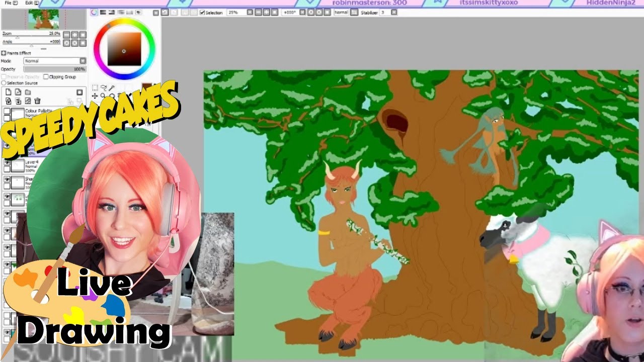This screenshot has height=362, width=644.
Task: Reset view rotation from toolbar
Action: [x=327, y=13]
